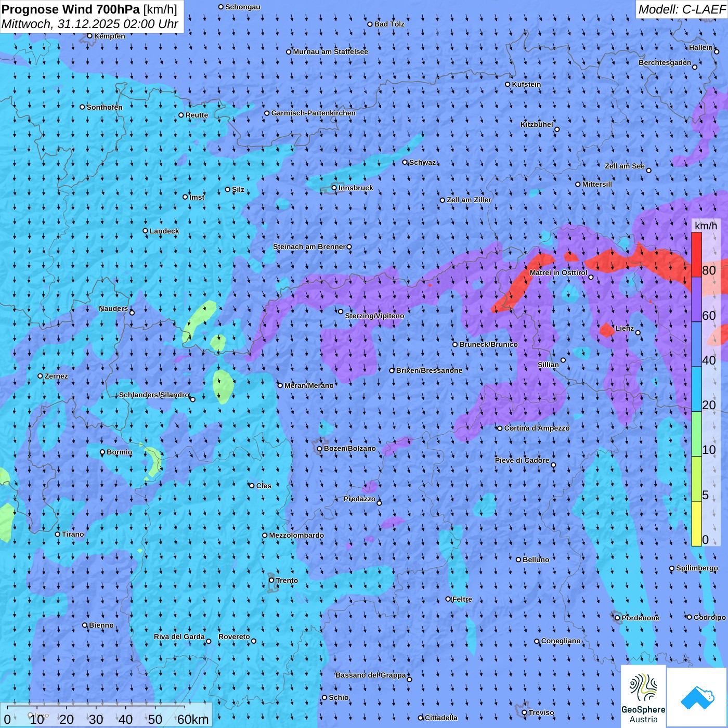The width and height of the screenshot is (728, 728).
Task: Click the Berchtesgaden label
Action: (665, 62)
